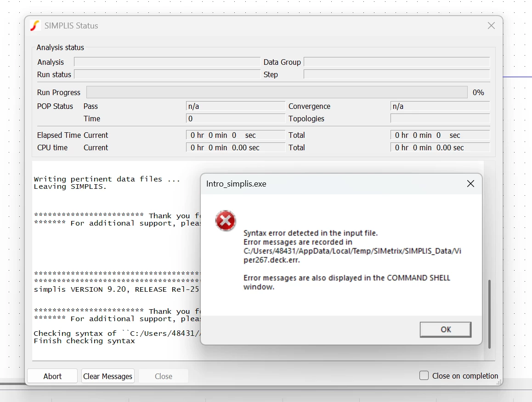Click Elapsed Time Current value field

(x=236, y=135)
